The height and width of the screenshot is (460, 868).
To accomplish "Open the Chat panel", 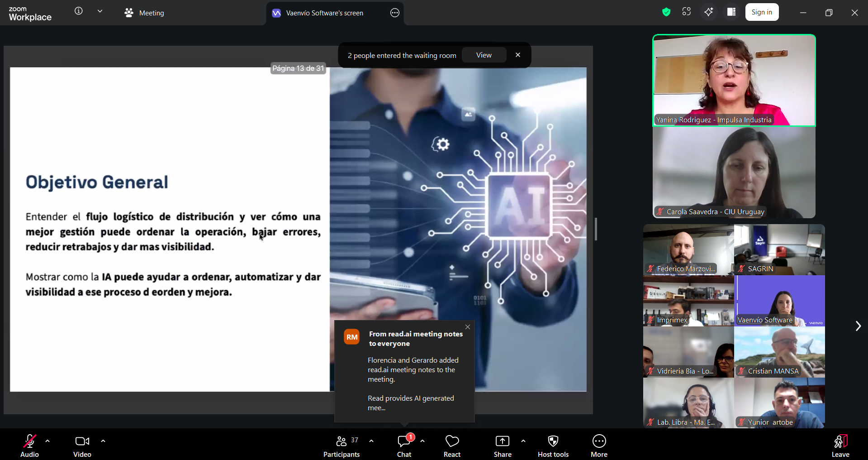I will pos(404,446).
